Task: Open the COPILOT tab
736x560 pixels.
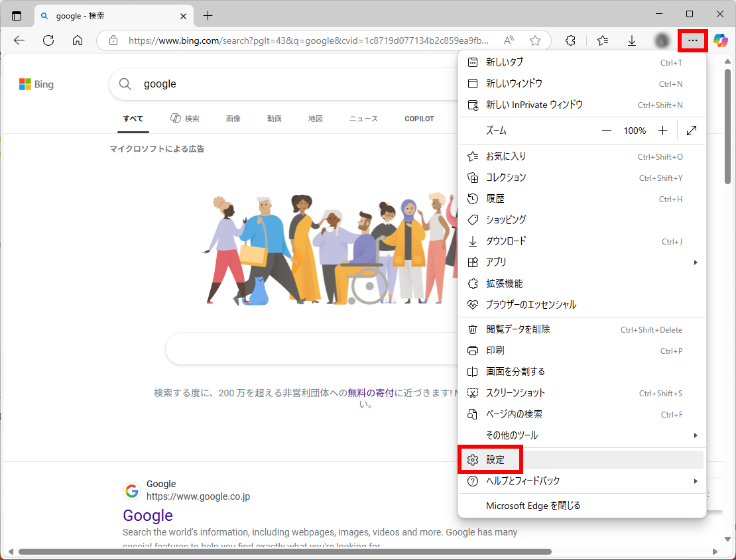Action: coord(419,119)
